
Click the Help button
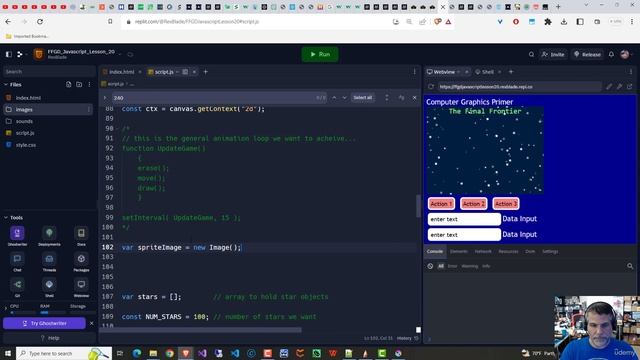click(x=49, y=338)
